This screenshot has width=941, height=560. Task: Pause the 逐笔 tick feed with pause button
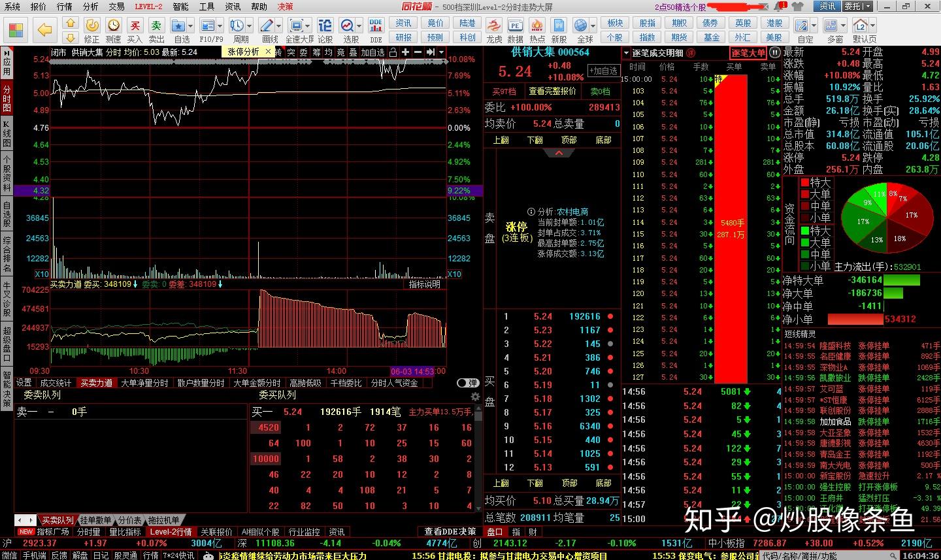pyautogui.click(x=774, y=52)
